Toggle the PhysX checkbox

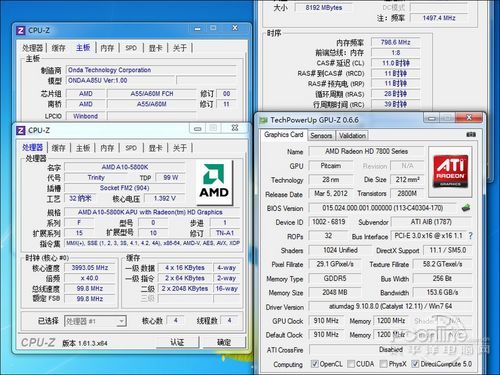point(383,364)
